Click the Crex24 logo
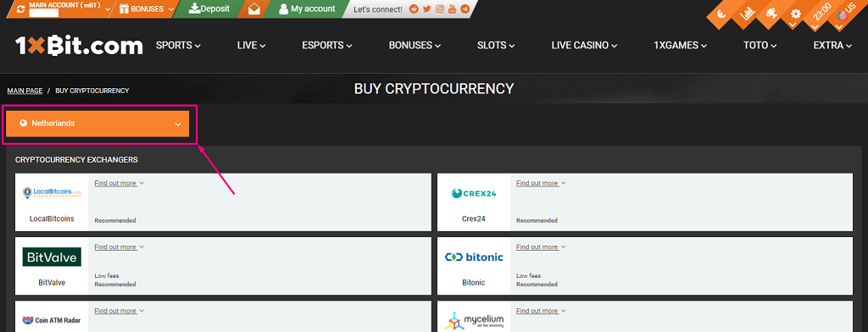The width and height of the screenshot is (868, 332). (x=474, y=193)
